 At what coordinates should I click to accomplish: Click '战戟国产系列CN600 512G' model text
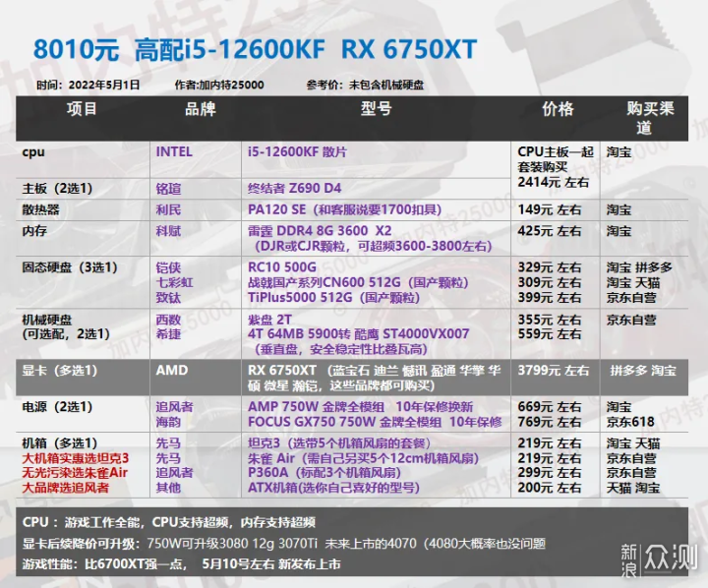click(x=324, y=283)
